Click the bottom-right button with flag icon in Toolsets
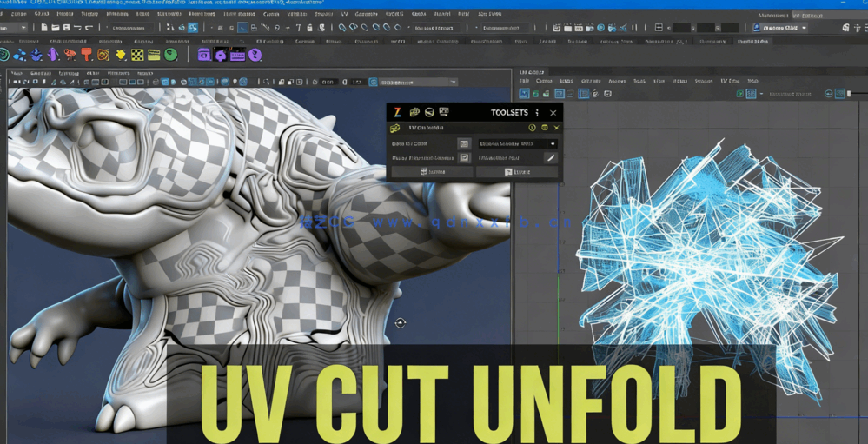This screenshot has width=868, height=444. click(x=516, y=172)
